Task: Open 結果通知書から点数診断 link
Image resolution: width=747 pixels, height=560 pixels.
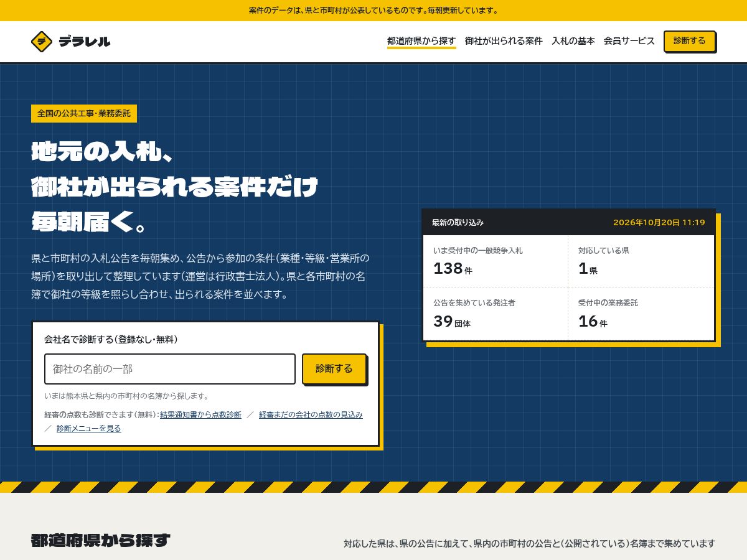Action: [200, 415]
